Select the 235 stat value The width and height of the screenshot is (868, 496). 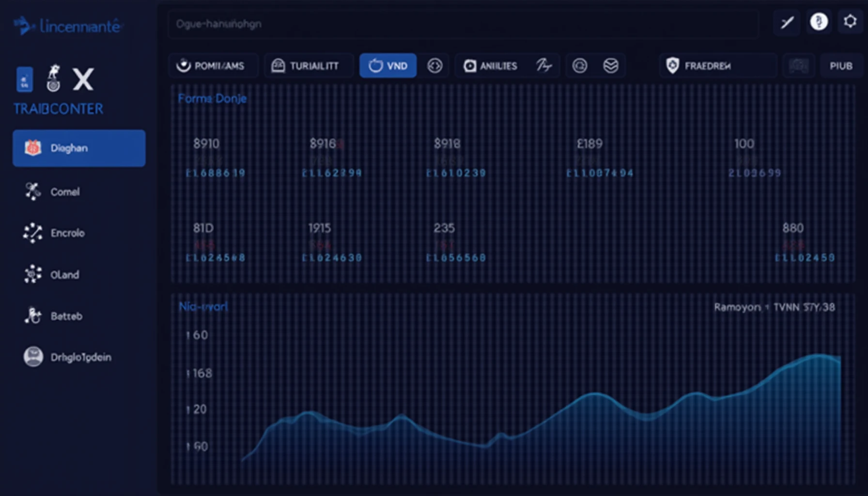click(444, 228)
